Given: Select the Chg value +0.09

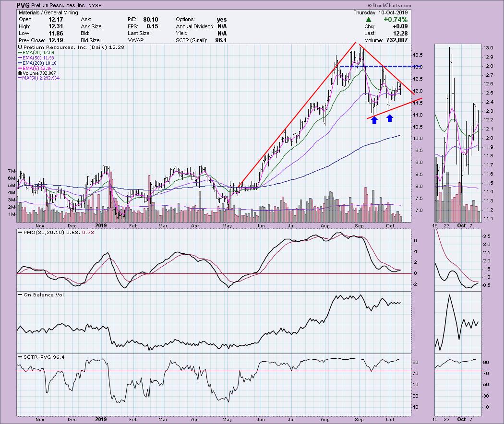Looking at the screenshot, I should click(x=400, y=26).
